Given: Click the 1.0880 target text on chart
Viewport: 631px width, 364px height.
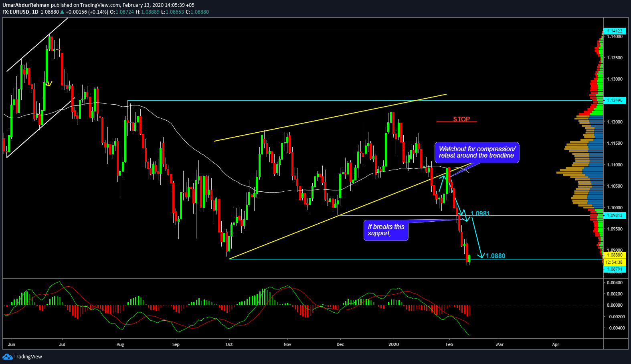Looking at the screenshot, I should pyautogui.click(x=495, y=256).
